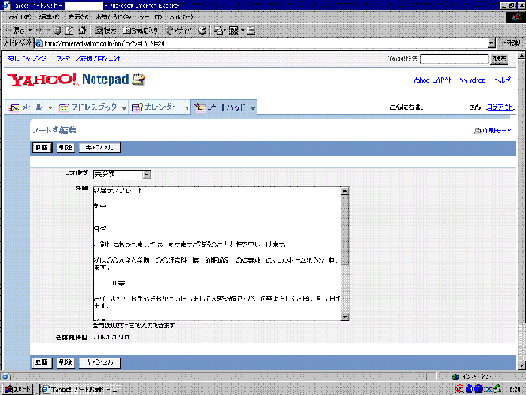The image size is (526, 395).
Task: Click the top Save button
Action: click(42, 147)
